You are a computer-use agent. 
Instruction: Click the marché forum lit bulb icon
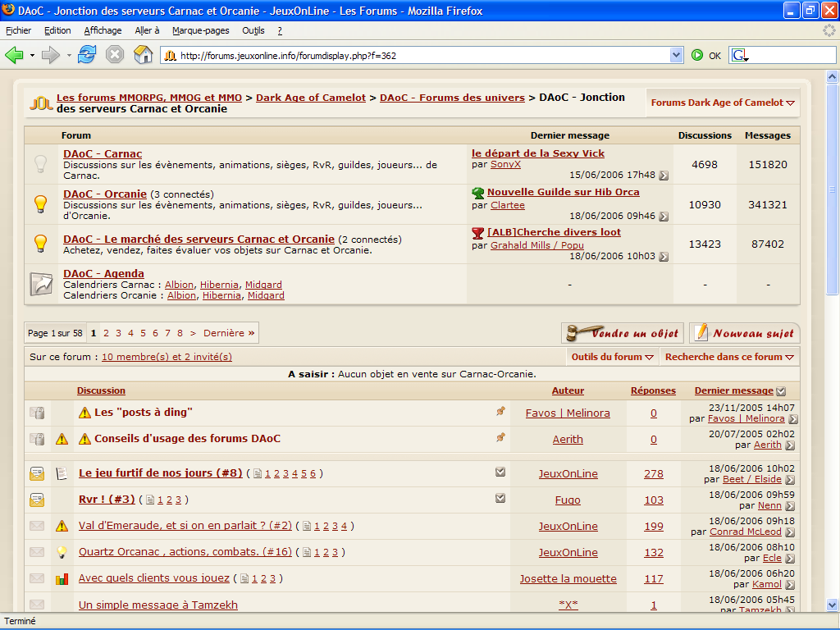pyautogui.click(x=41, y=243)
